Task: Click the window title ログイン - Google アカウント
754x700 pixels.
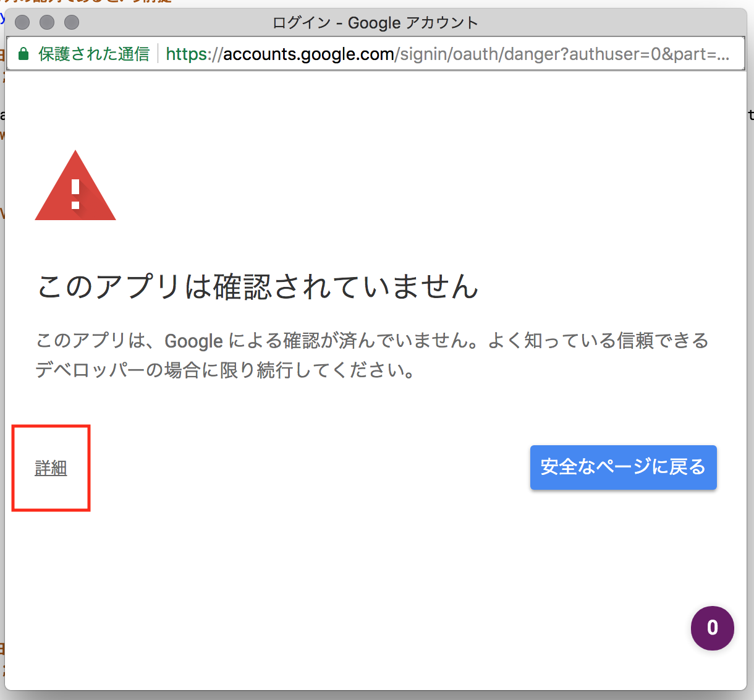Action: click(375, 23)
